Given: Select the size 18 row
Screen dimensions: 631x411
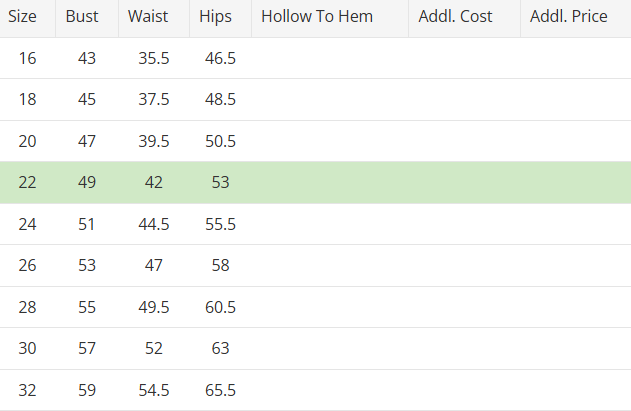Looking at the screenshot, I should click(x=27, y=100).
